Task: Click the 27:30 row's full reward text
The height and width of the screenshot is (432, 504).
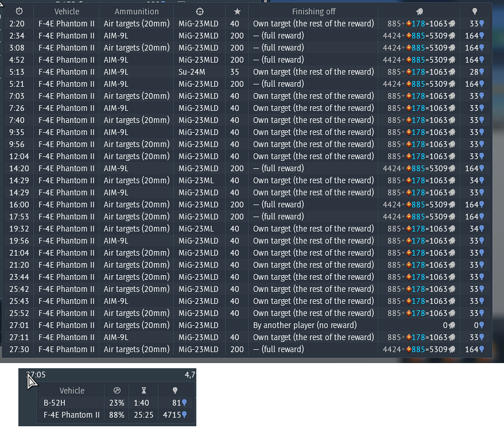Action: (278, 349)
